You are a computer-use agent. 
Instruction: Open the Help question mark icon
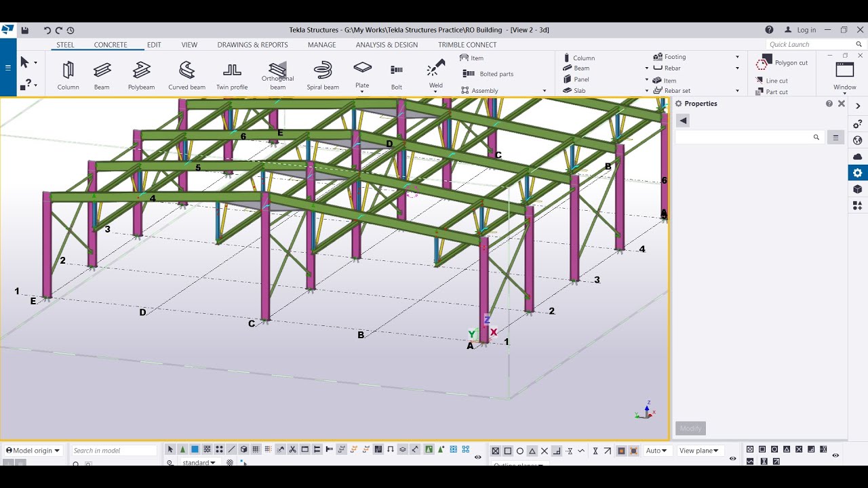(x=769, y=30)
